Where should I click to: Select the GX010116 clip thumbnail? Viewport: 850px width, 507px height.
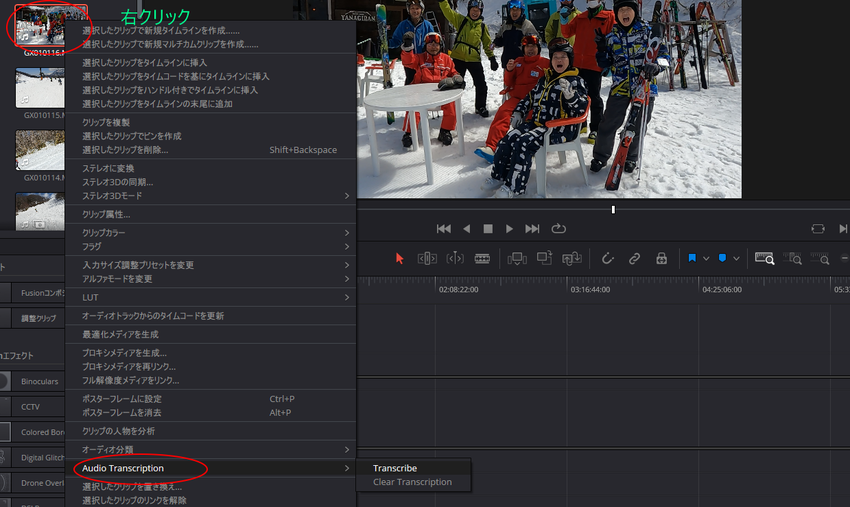(40, 25)
